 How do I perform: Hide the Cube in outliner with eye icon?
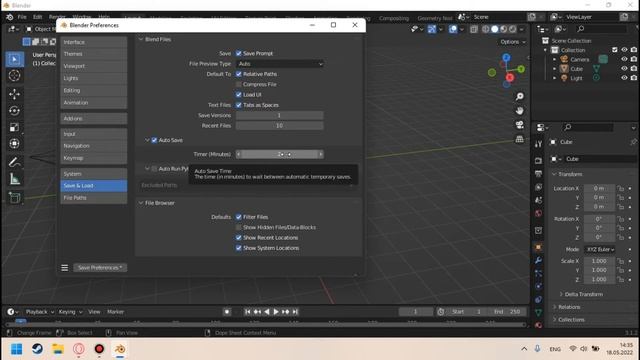(x=624, y=69)
